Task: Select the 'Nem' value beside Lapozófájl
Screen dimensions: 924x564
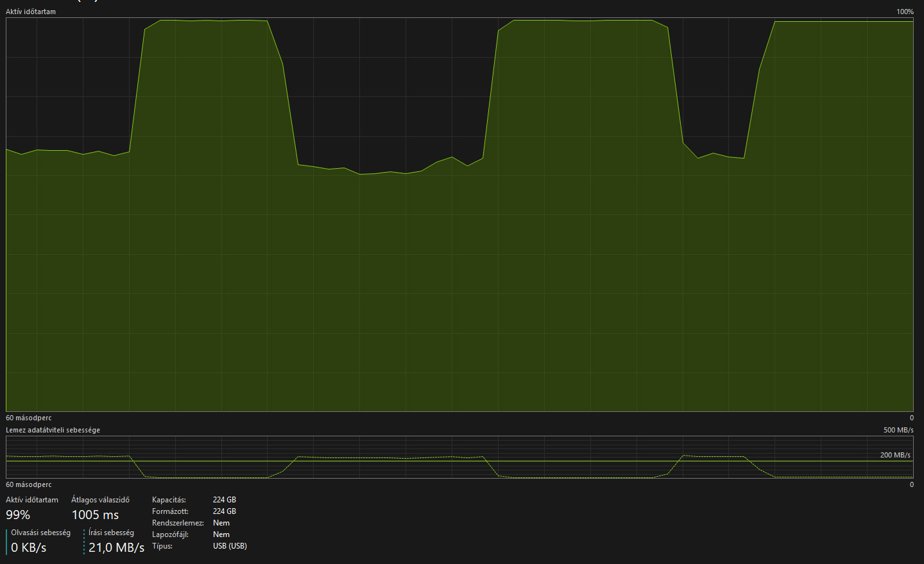Action: 221,534
